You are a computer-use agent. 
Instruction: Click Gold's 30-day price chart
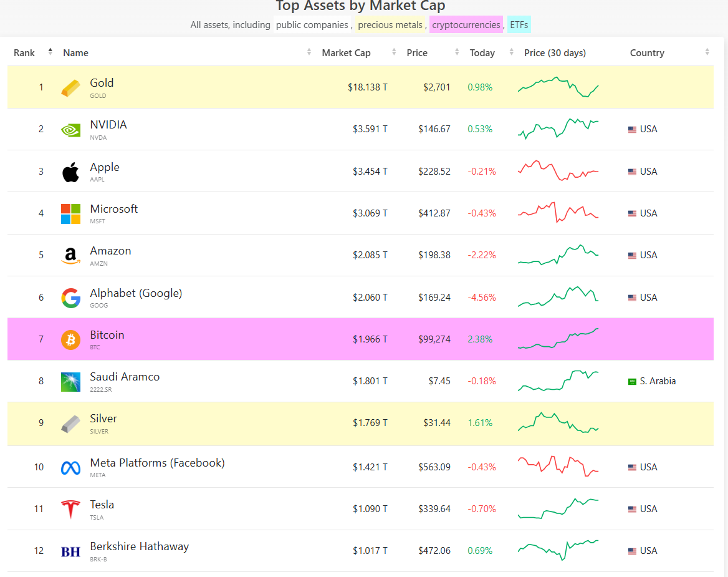coord(558,87)
